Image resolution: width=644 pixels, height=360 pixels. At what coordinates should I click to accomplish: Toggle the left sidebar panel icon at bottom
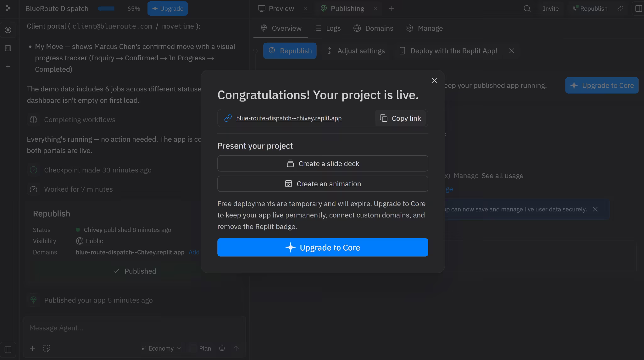tap(8, 350)
